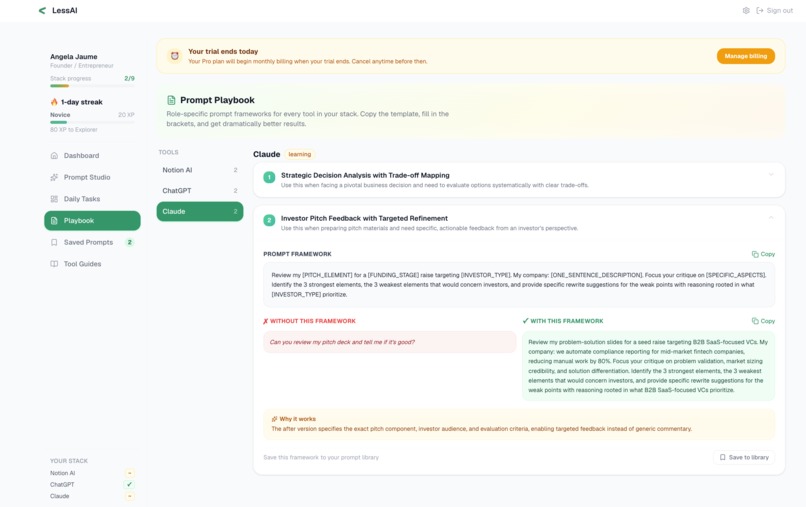806x507 pixels.
Task: Click the Tool Guides book icon
Action: (54, 264)
